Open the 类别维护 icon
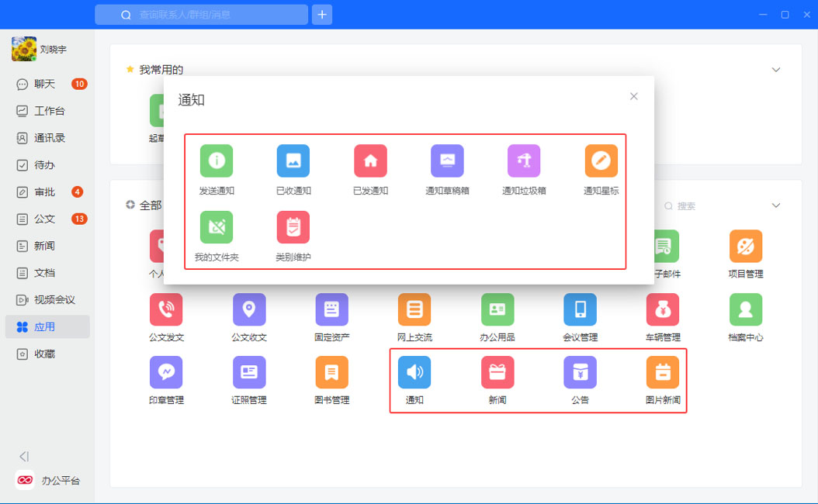This screenshot has width=818, height=504. (293, 227)
